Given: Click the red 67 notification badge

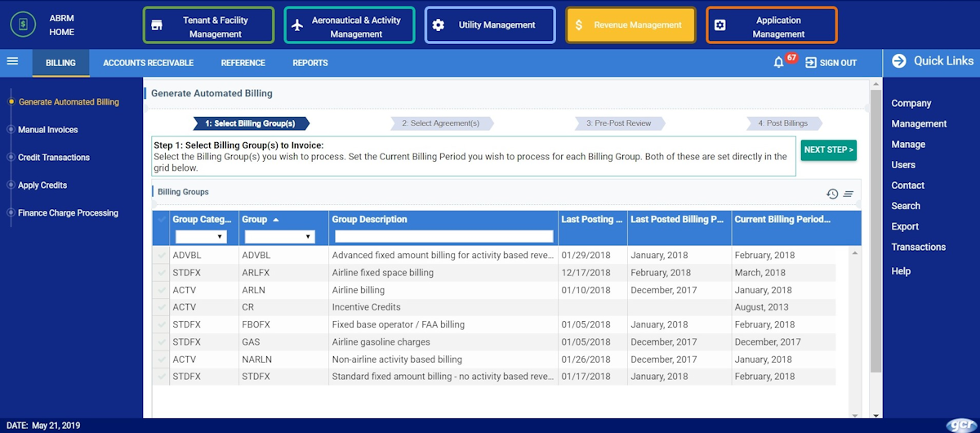Looking at the screenshot, I should 791,57.
